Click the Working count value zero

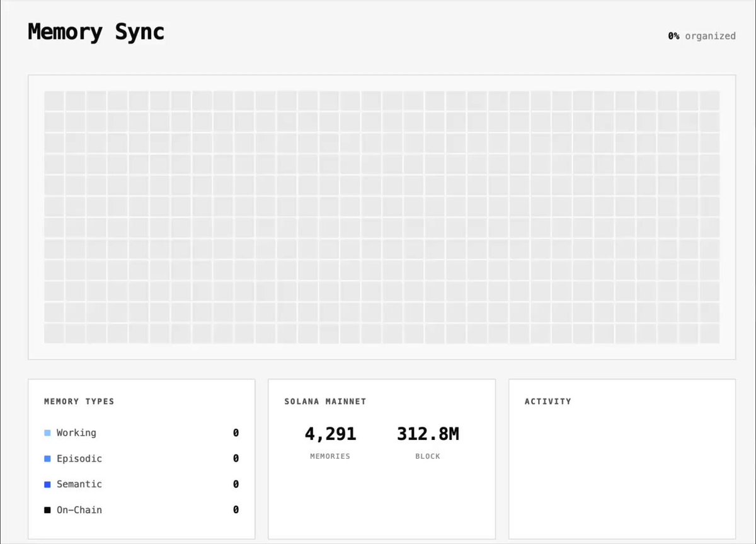click(236, 433)
